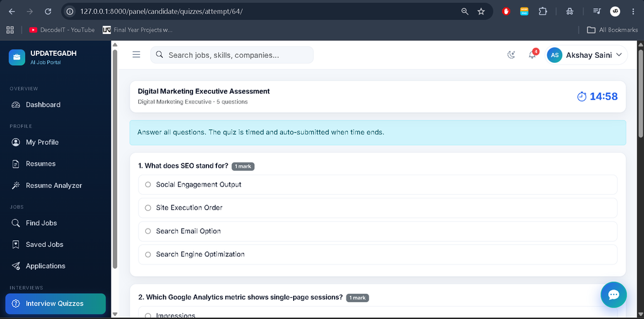This screenshot has width=644, height=319.
Task: Open Final Year Projects bookmark
Action: pyautogui.click(x=138, y=30)
